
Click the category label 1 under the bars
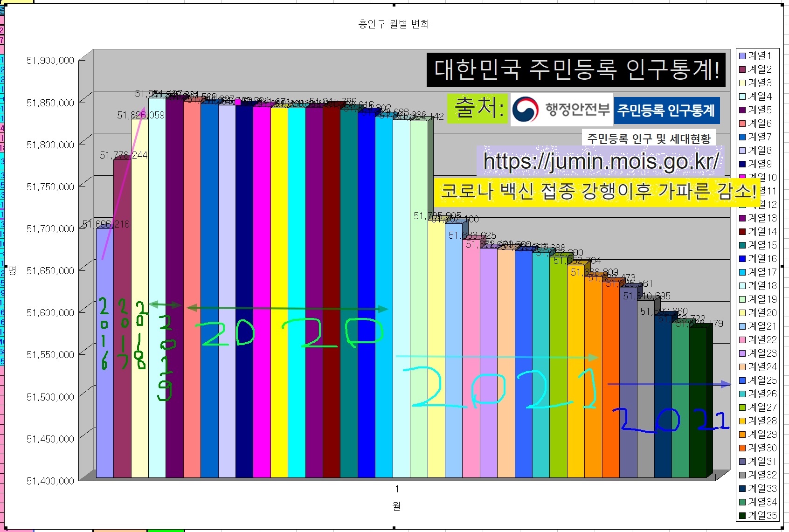click(397, 489)
